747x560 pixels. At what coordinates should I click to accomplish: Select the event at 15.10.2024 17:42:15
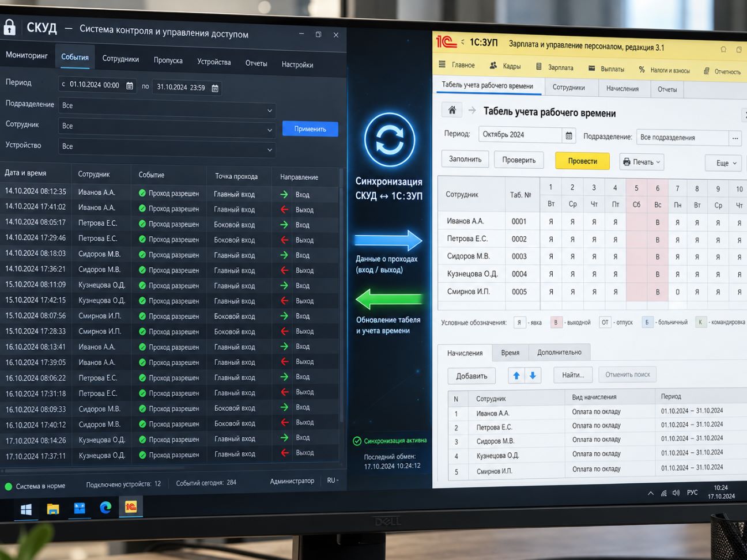point(171,300)
